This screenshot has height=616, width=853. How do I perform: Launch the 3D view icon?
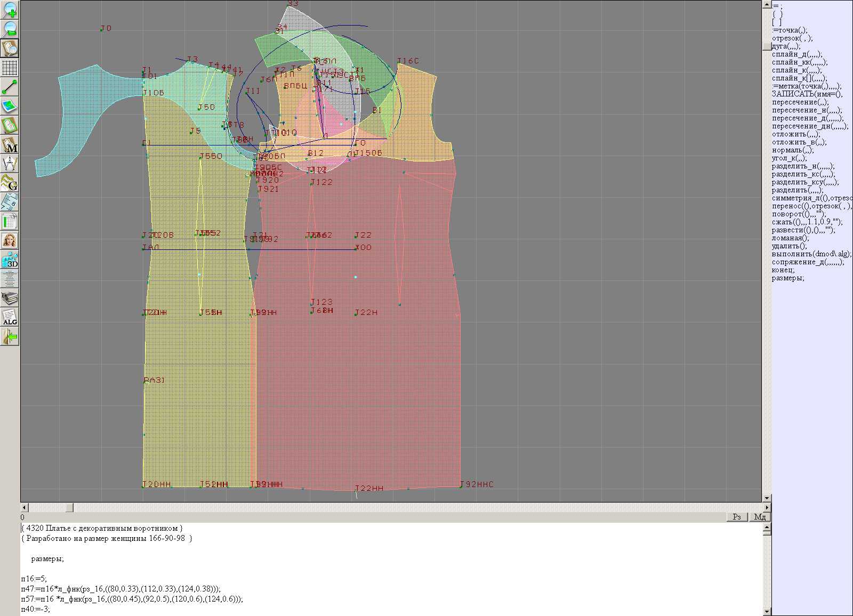tap(10, 260)
